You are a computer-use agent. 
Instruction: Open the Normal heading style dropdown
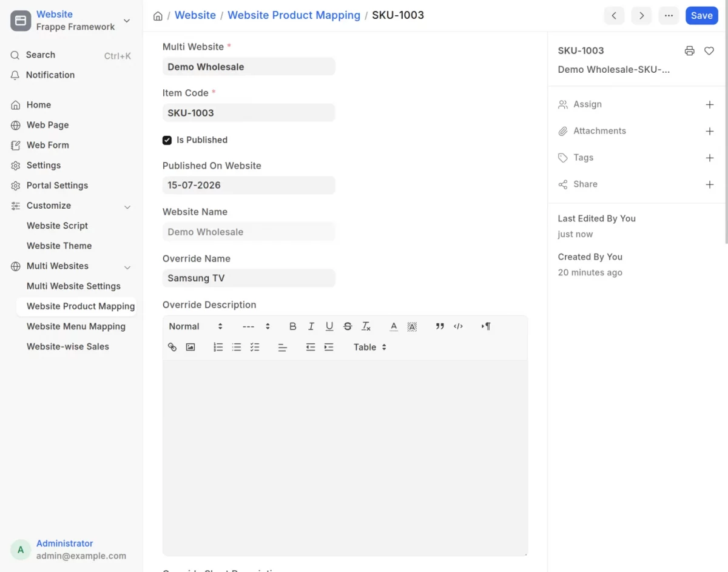point(196,326)
